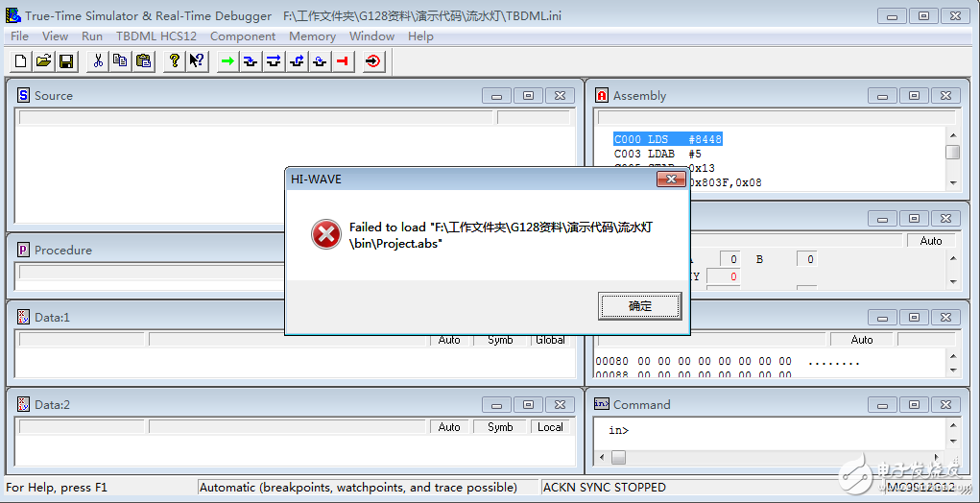980x503 pixels.
Task: Click register B value field
Action: click(806, 258)
